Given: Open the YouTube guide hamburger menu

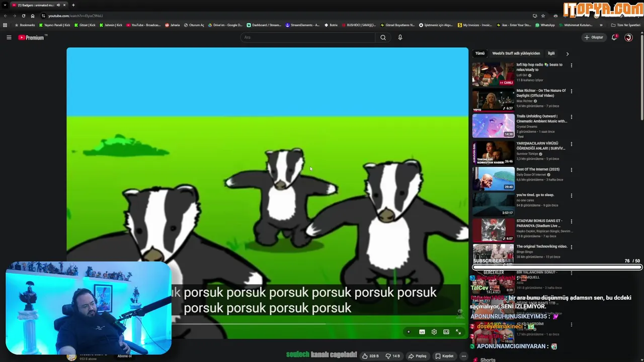Looking at the screenshot, I should pos(9,37).
